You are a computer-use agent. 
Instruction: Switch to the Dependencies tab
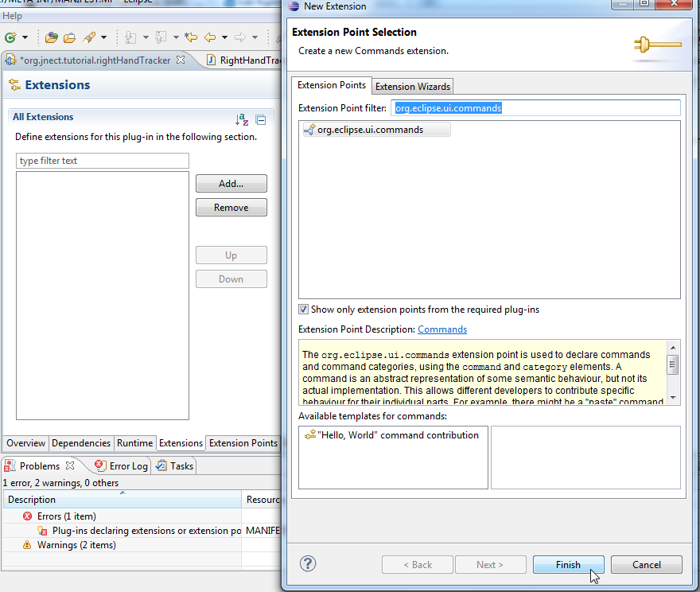coord(81,443)
